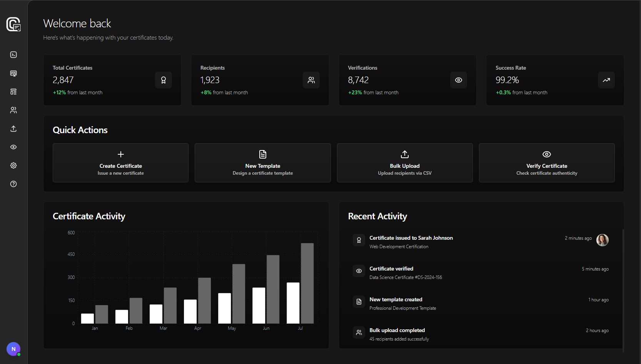Image resolution: width=641 pixels, height=364 pixels.
Task: Select the upload icon in sidebar
Action: [x=13, y=129]
